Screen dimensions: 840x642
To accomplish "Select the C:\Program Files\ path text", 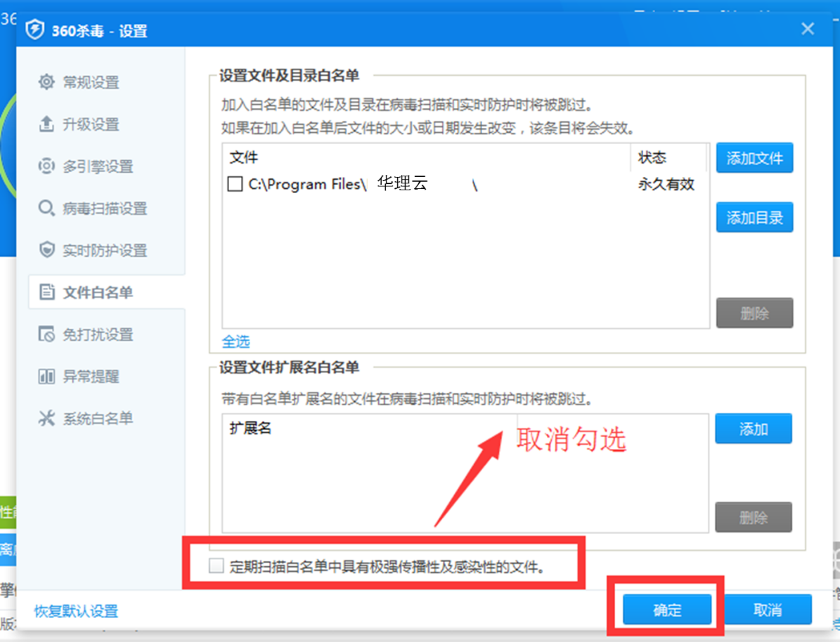I will tap(307, 184).
